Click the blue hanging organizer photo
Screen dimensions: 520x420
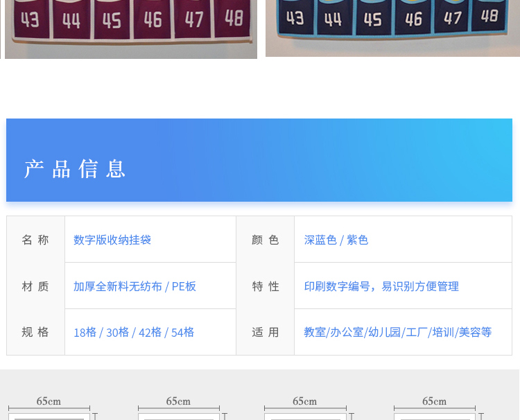tap(392, 26)
